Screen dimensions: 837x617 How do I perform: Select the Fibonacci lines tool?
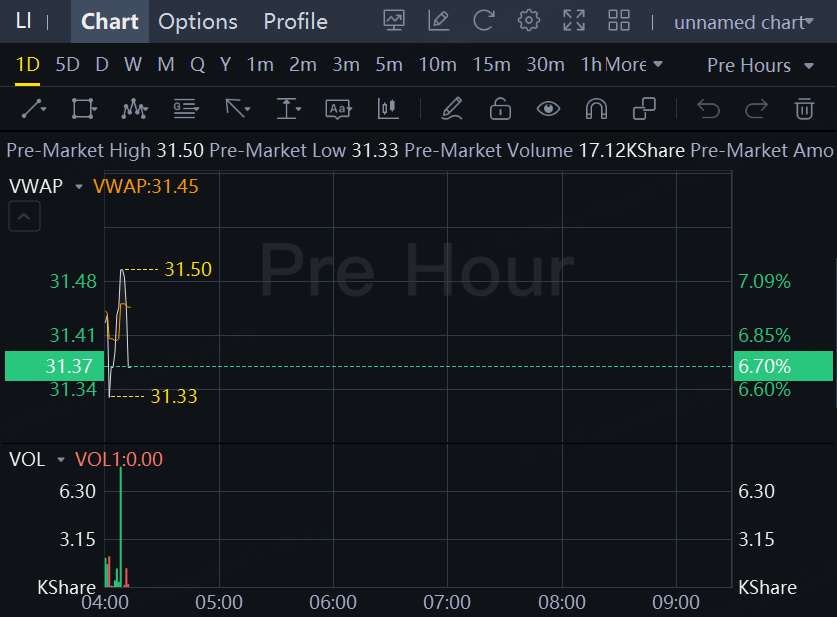click(186, 109)
